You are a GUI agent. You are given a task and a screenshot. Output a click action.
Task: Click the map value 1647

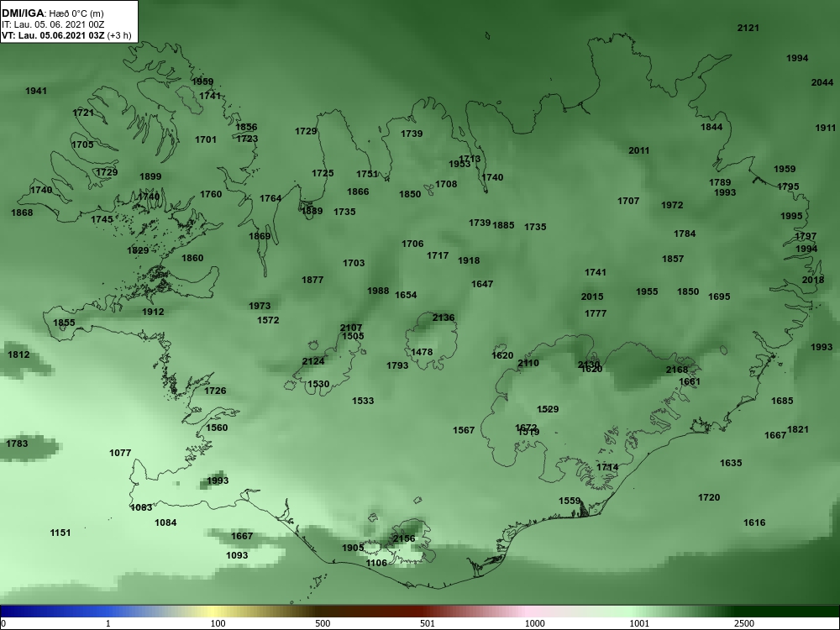point(482,285)
